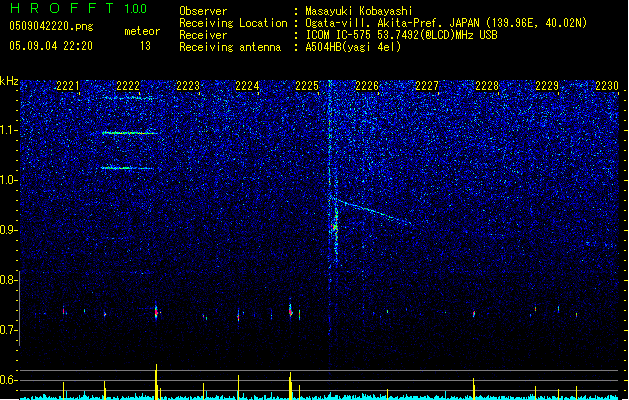Click the meteor count value 13
The image size is (629, 400).
145,46
